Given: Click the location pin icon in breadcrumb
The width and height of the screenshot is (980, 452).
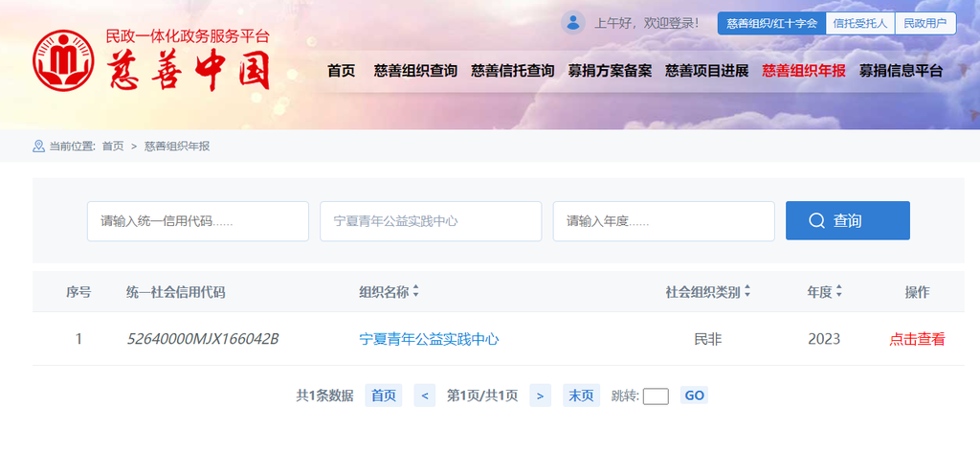Looking at the screenshot, I should pyautogui.click(x=38, y=147).
